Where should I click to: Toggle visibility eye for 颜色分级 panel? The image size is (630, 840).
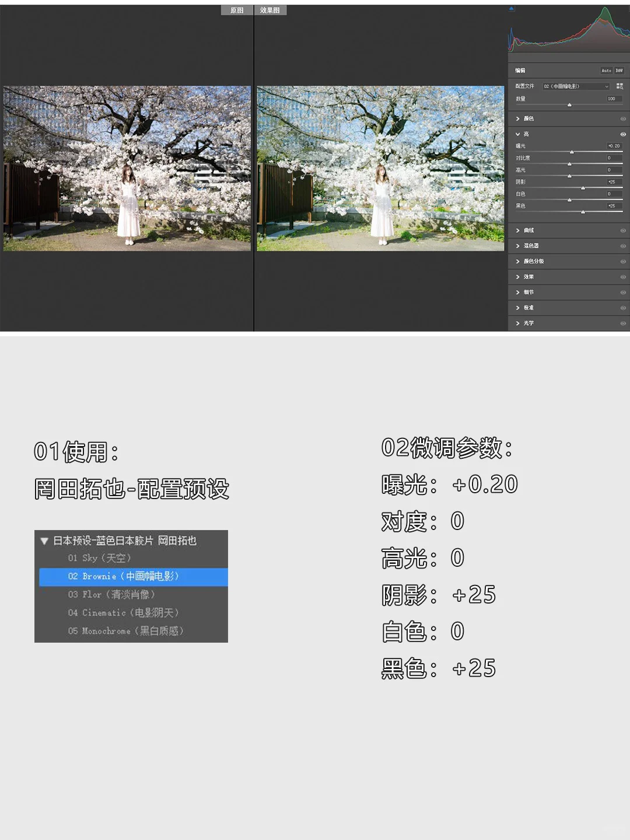[x=622, y=262]
